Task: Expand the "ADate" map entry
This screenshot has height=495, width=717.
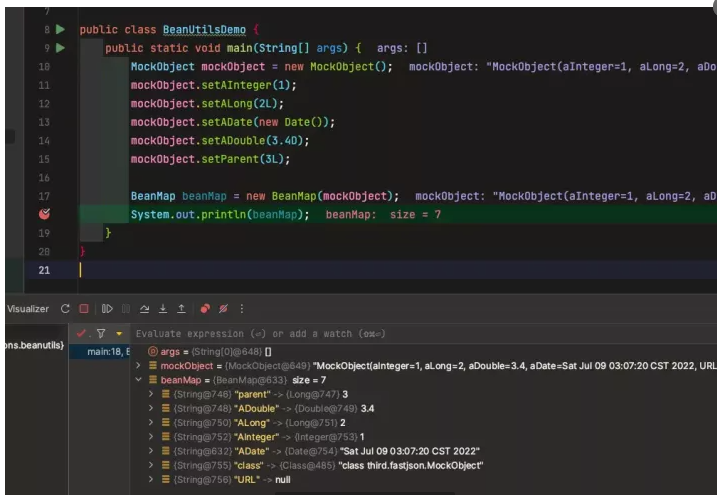Action: 151,451
